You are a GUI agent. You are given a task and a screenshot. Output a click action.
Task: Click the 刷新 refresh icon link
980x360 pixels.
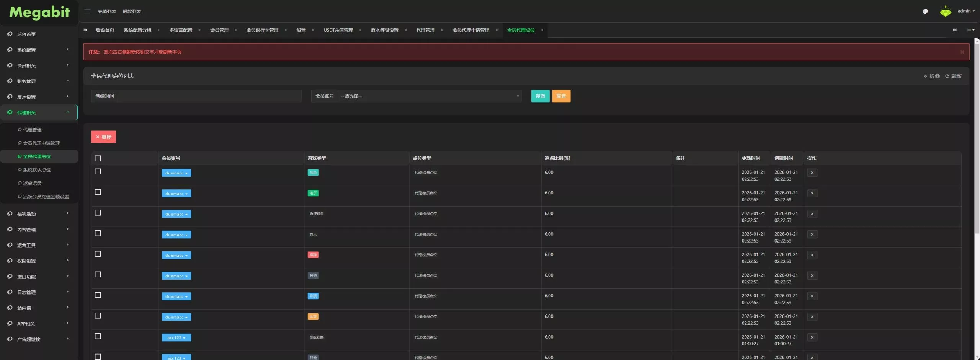pyautogui.click(x=953, y=76)
